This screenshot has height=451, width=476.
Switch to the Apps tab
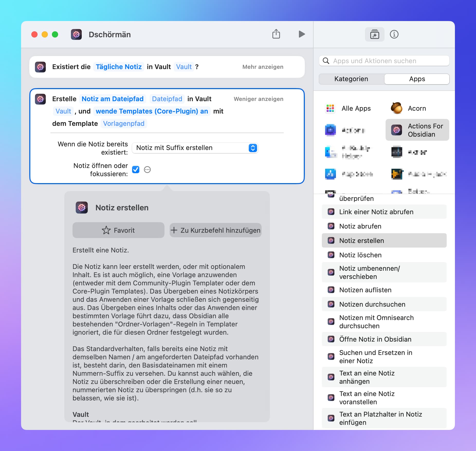pyautogui.click(x=417, y=79)
